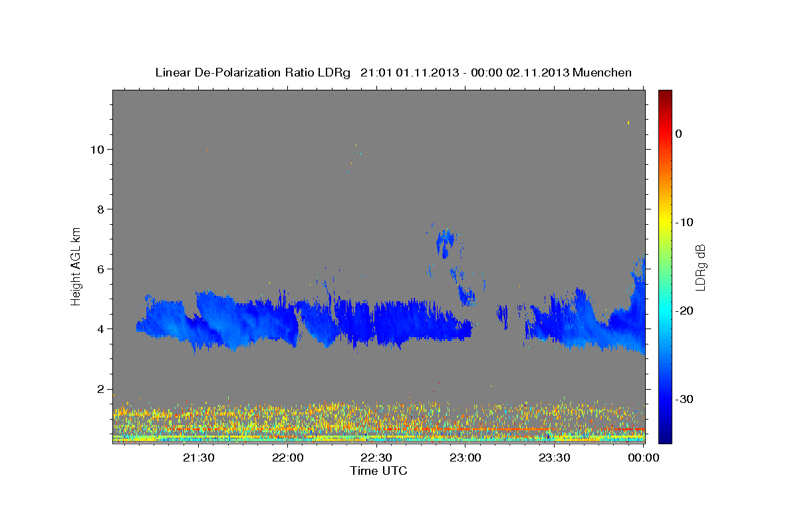Click the orange-yellow boundary layer echoes below 2 km
Image resolution: width=798 pixels, height=532 pixels.
[378, 420]
